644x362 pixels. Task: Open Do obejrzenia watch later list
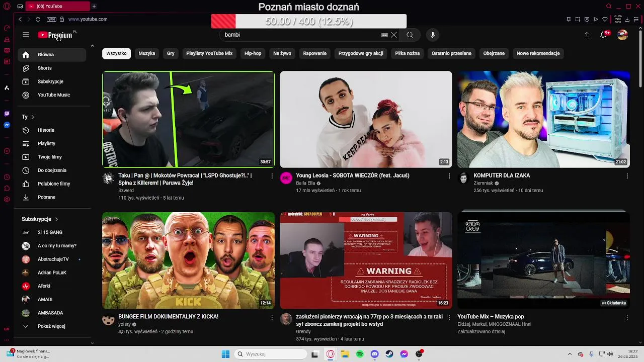point(52,170)
